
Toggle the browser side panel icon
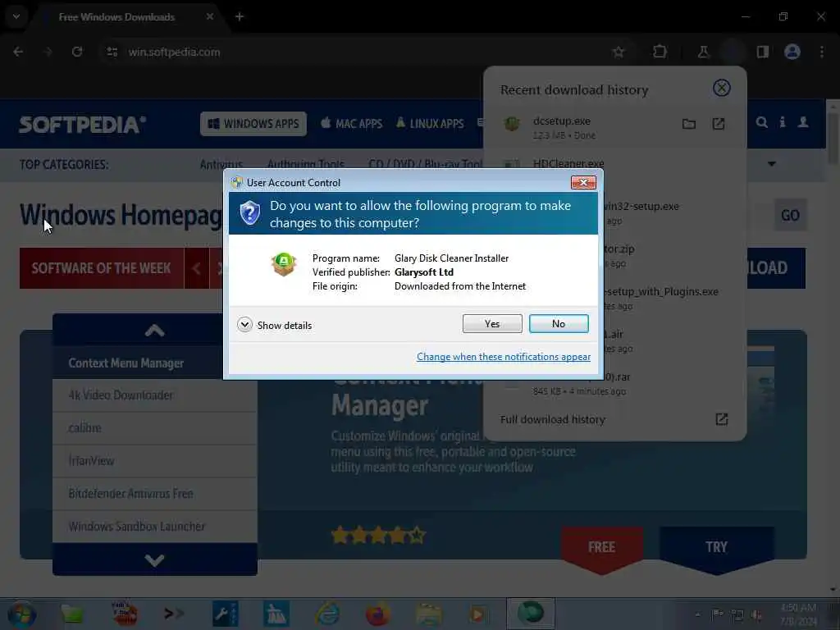pyautogui.click(x=762, y=52)
